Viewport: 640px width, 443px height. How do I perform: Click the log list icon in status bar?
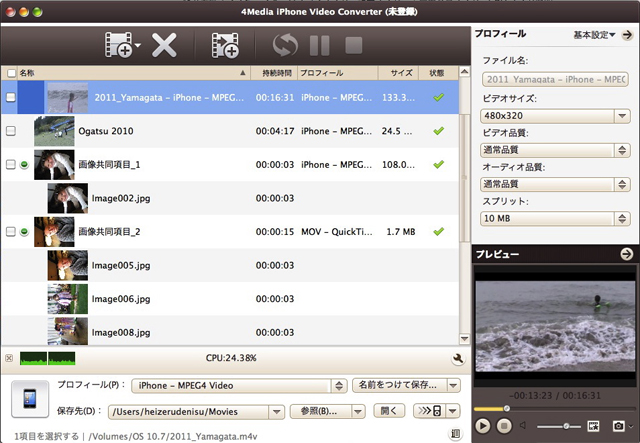pyautogui.click(x=456, y=434)
